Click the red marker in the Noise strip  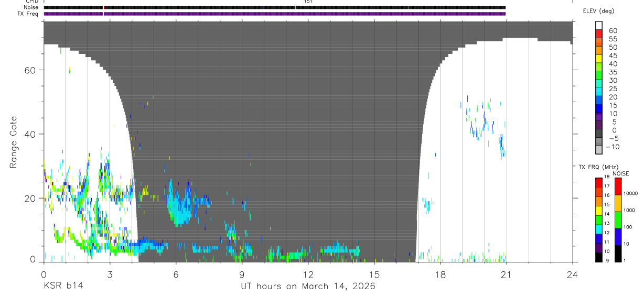[103, 7]
